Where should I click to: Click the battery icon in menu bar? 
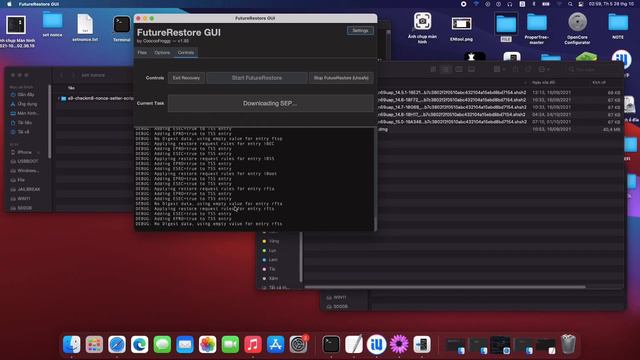click(546, 4)
